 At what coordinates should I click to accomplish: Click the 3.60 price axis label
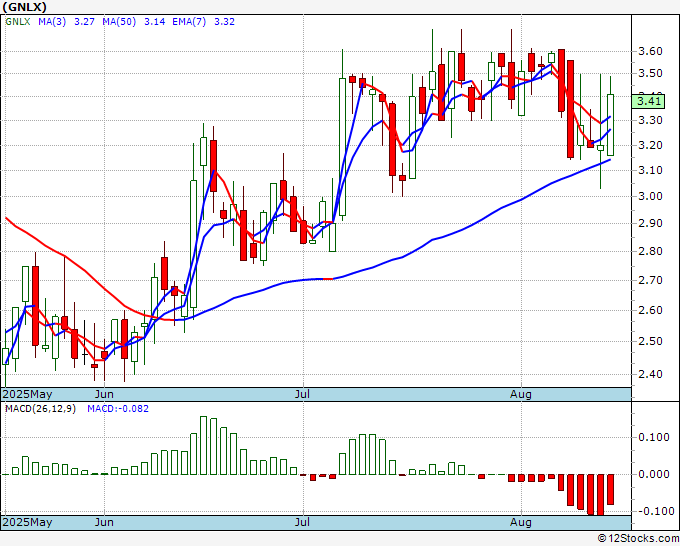click(650, 52)
